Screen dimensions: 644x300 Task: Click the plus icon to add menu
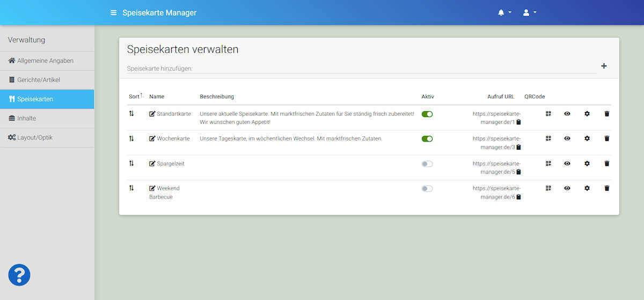pos(604,66)
